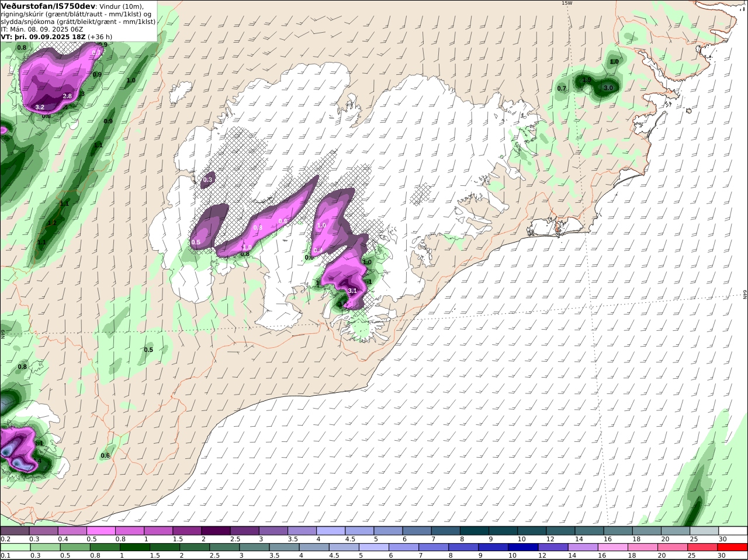The image size is (748, 560).
Task: Select the 'VT: þri. 09.09.2025 18Z' valid time text
Action: 43,37
